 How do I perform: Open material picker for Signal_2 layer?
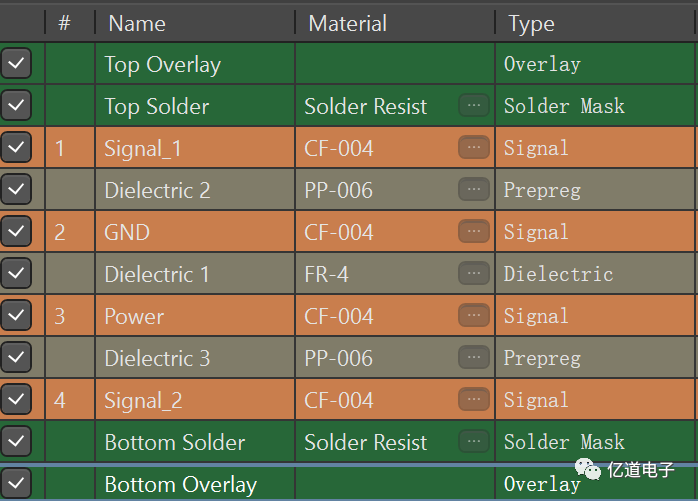pos(474,399)
